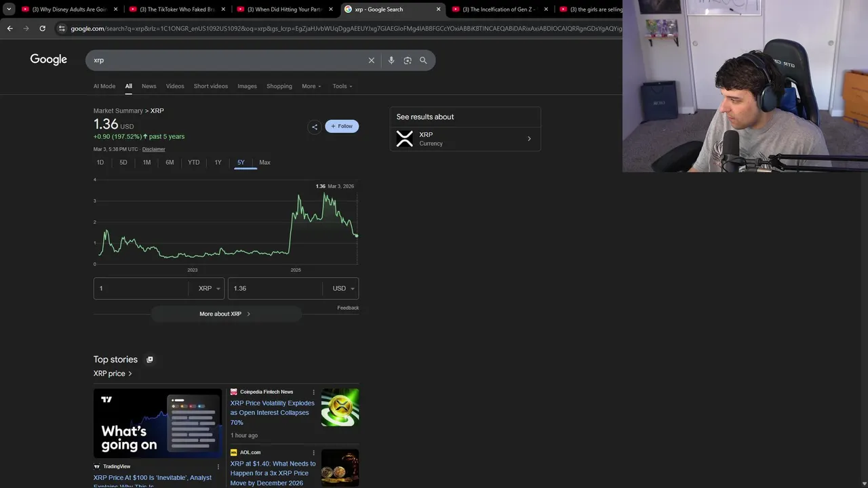Open XRP Currency result about card
Viewport: 868px width, 488px height.
point(465,139)
